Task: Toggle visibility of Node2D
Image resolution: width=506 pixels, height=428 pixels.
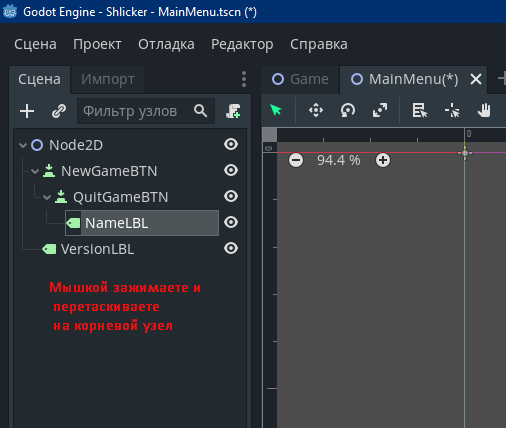Action: click(x=231, y=144)
